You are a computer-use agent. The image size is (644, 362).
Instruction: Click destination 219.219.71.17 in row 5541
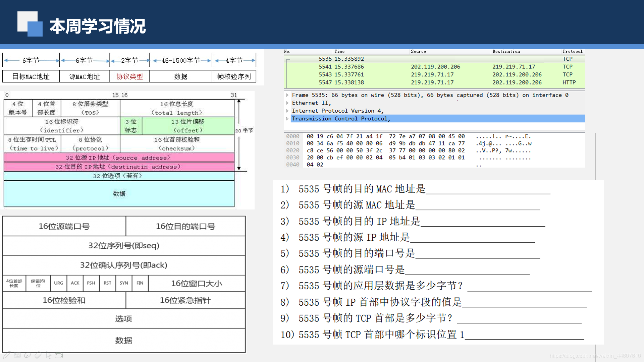514,67
